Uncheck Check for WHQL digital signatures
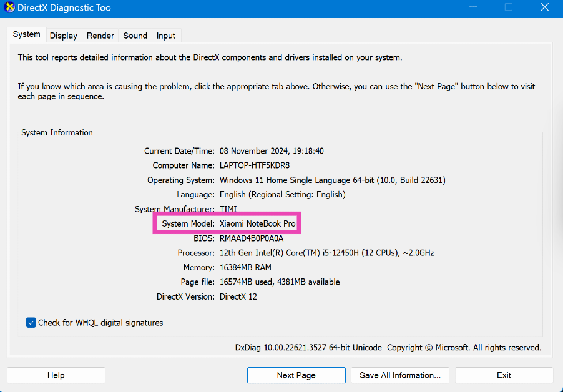Viewport: 563px width, 392px height. tap(31, 323)
